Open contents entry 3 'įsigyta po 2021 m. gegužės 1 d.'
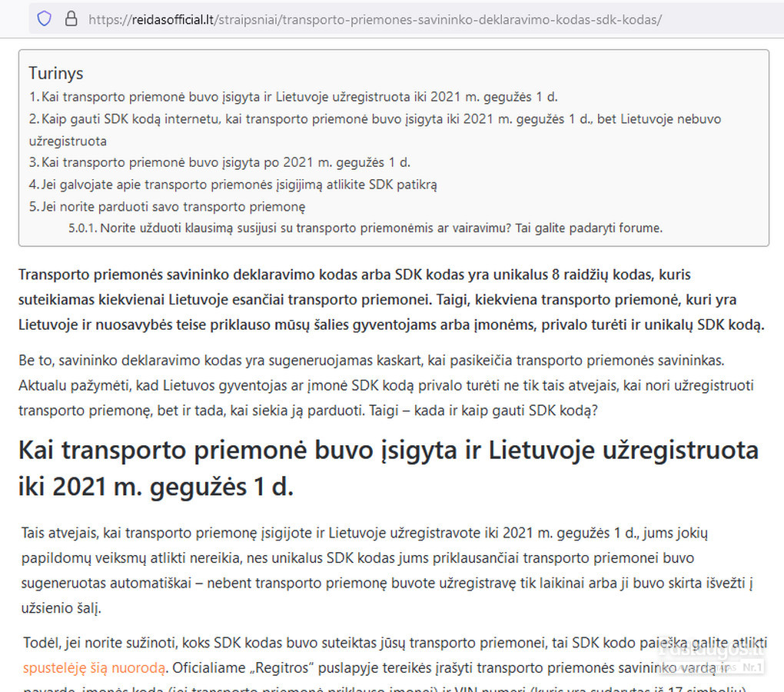Image resolution: width=784 pixels, height=692 pixels. [x=220, y=162]
